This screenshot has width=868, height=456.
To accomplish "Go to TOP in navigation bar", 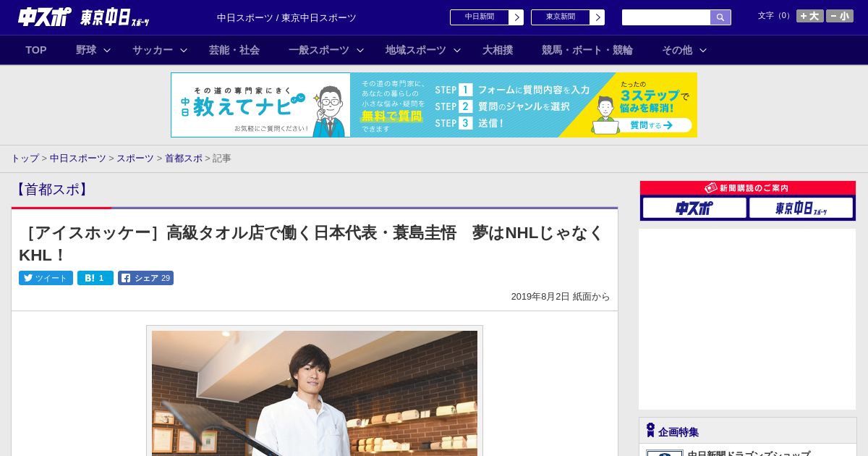I will [x=36, y=50].
